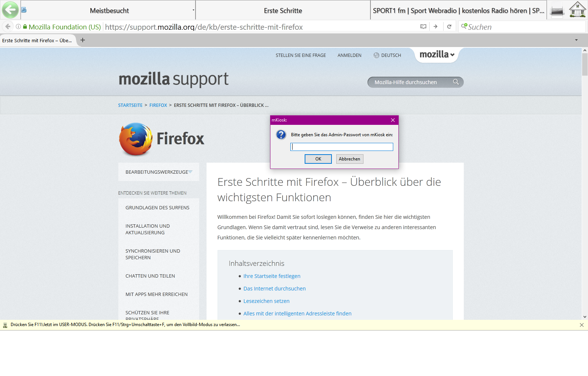Open Synchronisieren und Speichern topic
This screenshot has height=376, width=588.
click(x=153, y=254)
